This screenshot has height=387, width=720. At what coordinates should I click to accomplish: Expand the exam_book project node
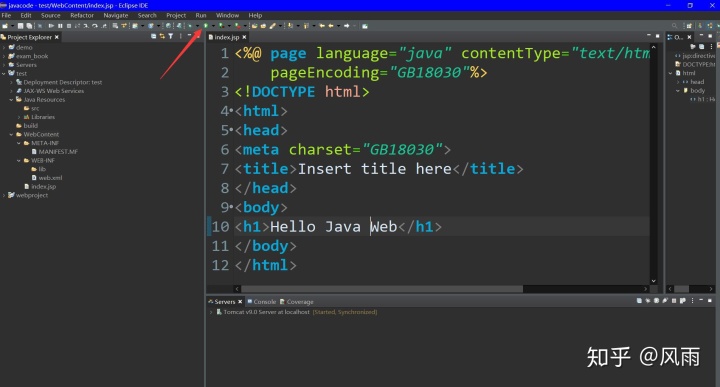point(4,56)
